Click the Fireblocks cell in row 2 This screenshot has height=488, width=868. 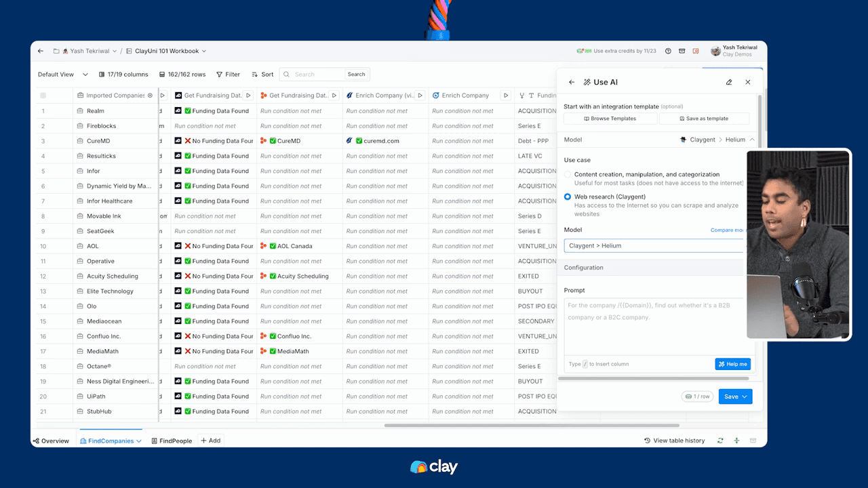tap(115, 126)
